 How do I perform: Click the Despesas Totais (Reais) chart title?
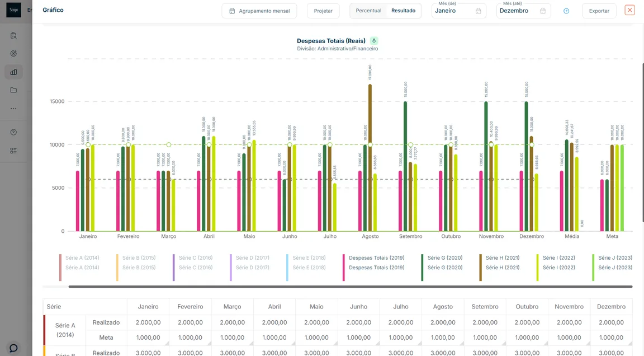tap(331, 41)
